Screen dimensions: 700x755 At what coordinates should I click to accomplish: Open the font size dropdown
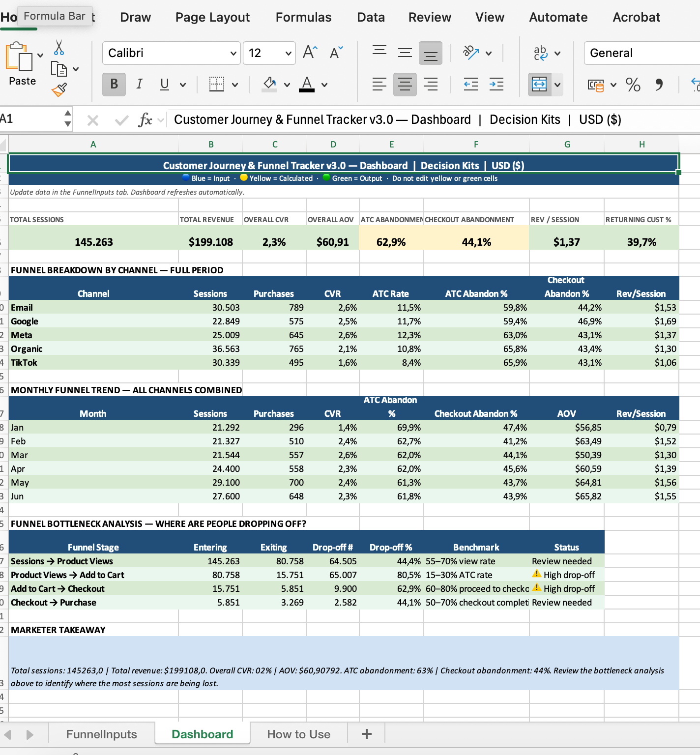[288, 53]
